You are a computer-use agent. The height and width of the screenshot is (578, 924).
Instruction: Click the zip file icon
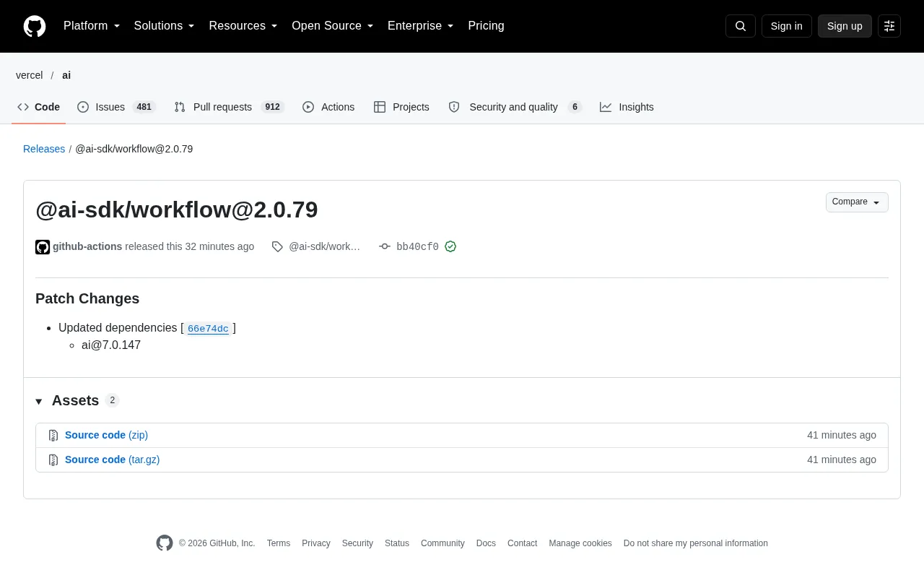(53, 436)
